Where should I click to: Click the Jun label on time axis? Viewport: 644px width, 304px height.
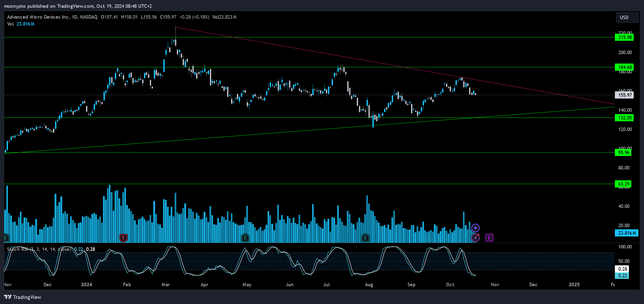(290, 285)
